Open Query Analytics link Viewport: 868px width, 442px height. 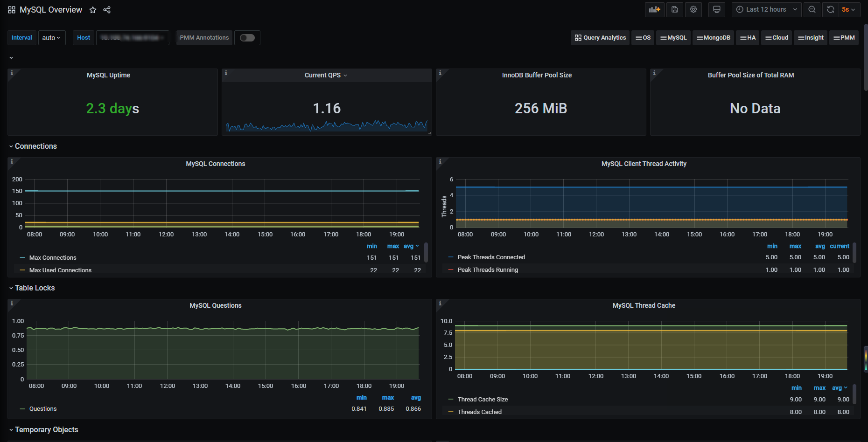point(600,38)
